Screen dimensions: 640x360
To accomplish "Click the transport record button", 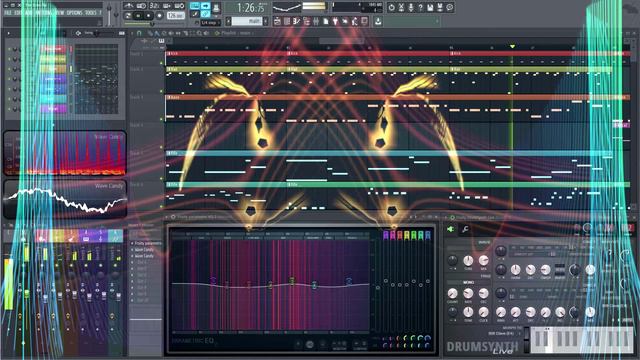I will (160, 16).
